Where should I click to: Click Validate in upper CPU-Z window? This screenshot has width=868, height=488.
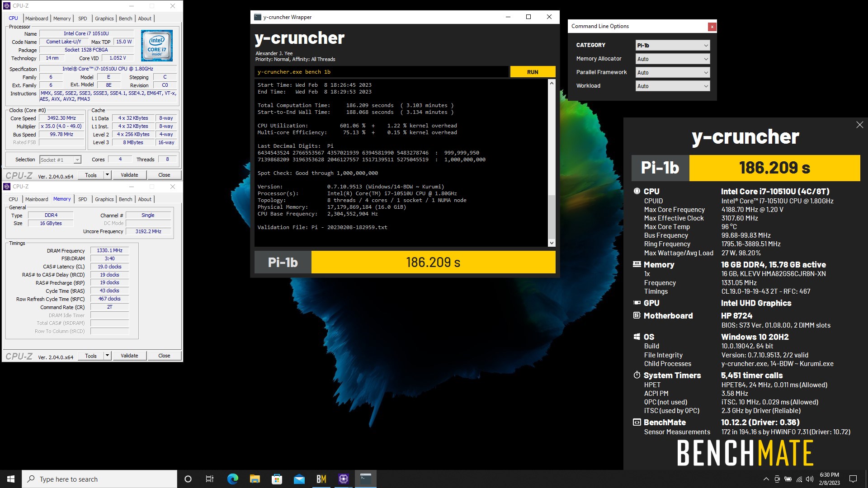click(129, 175)
